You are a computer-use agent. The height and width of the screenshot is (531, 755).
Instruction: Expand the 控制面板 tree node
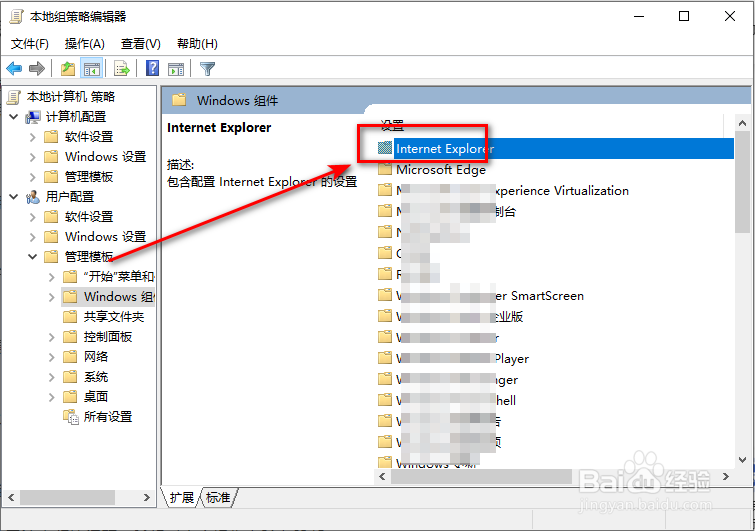(x=52, y=337)
